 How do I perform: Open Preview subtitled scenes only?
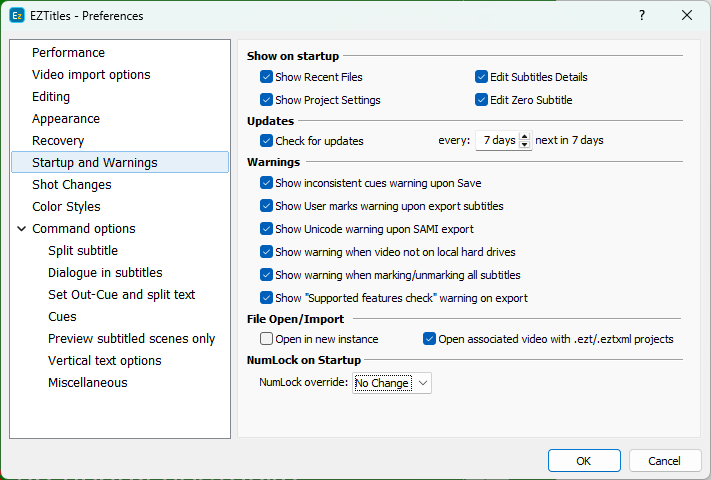[x=131, y=339]
